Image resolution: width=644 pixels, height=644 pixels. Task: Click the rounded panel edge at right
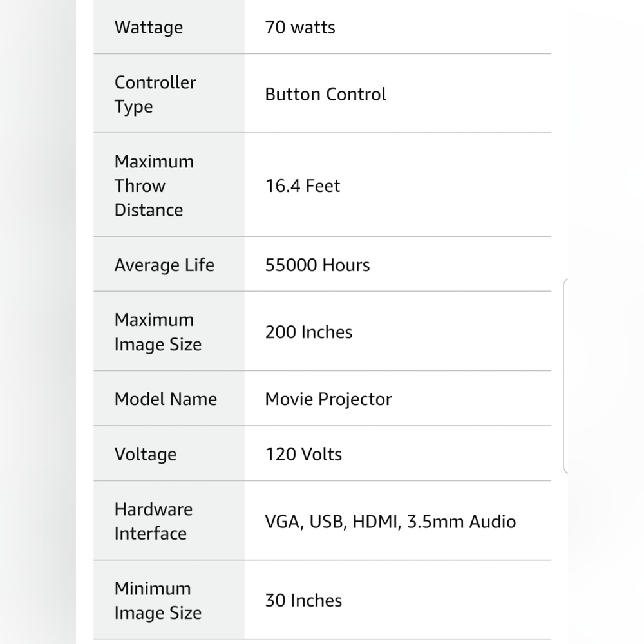[x=565, y=376]
